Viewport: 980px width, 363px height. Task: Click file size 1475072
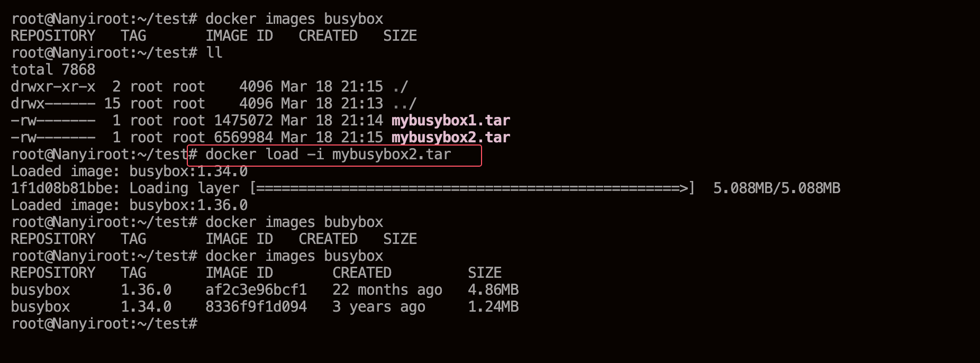coord(243,121)
